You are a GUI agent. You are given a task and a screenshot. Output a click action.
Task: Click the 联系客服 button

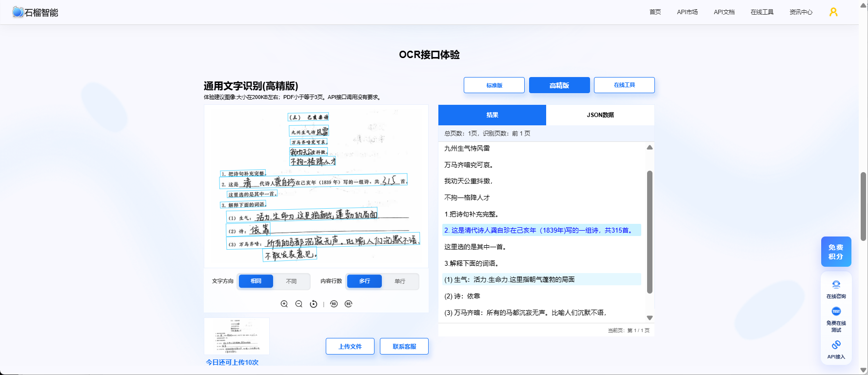coord(404,346)
